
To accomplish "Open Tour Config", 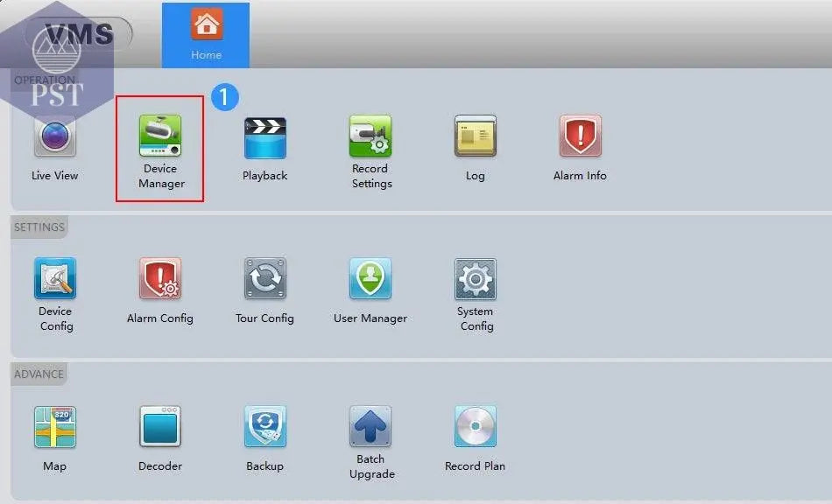I will click(264, 279).
